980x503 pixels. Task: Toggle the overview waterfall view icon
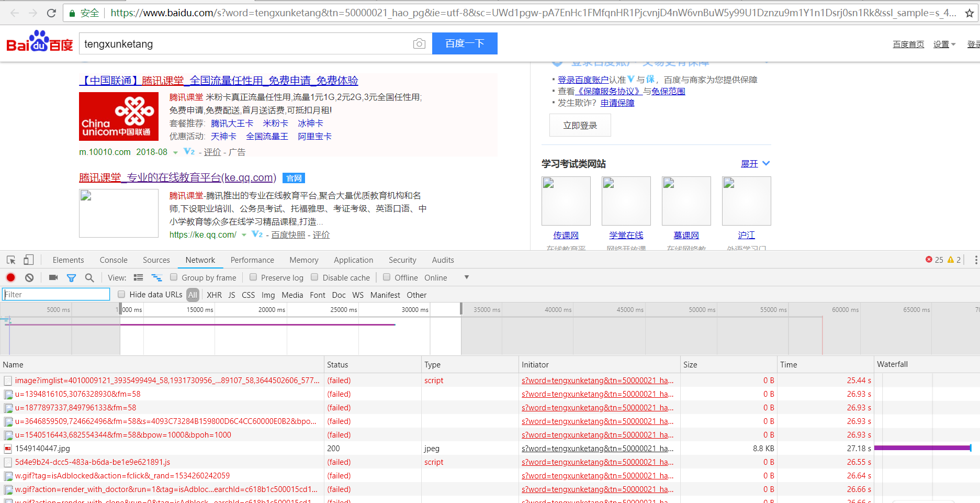pos(156,277)
